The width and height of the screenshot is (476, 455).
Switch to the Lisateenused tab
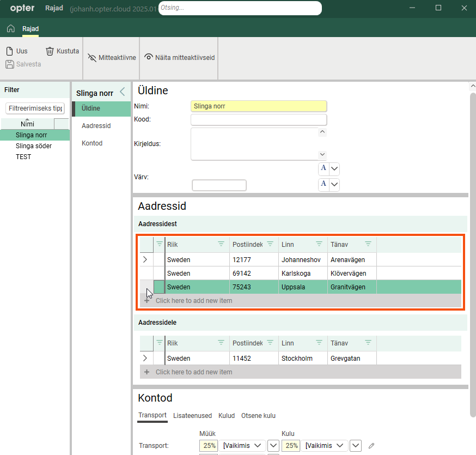click(x=192, y=416)
